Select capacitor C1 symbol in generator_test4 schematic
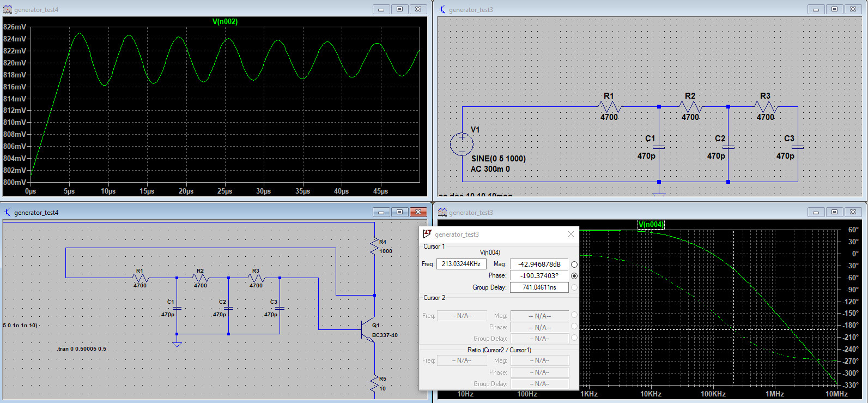 coord(177,308)
